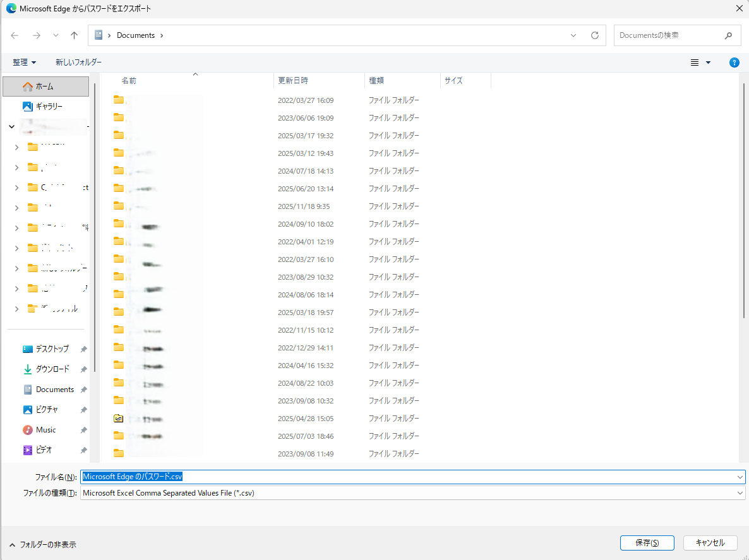Open recent locations dropdown arrow
749x560 pixels.
56,35
